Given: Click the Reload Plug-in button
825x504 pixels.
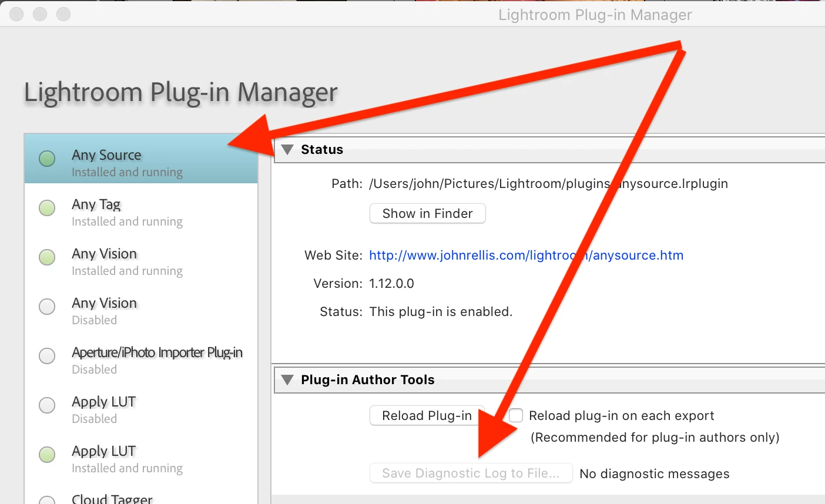Looking at the screenshot, I should click(427, 415).
